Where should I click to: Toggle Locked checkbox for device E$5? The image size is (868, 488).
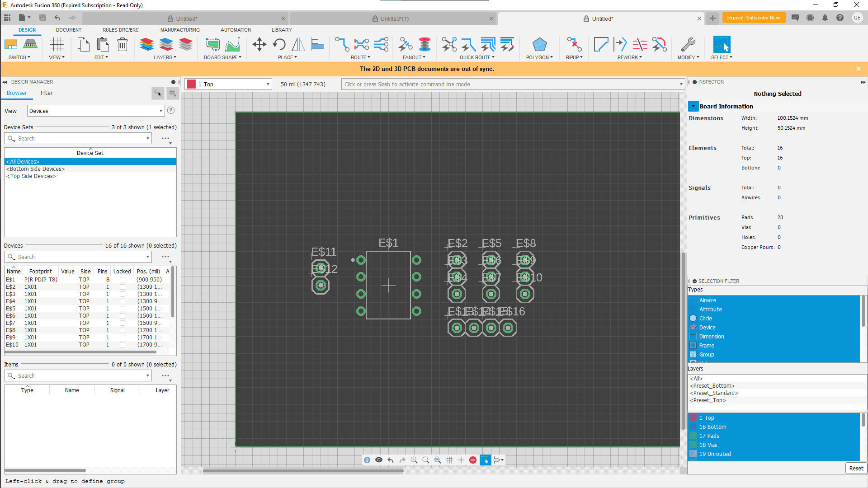pos(122,309)
